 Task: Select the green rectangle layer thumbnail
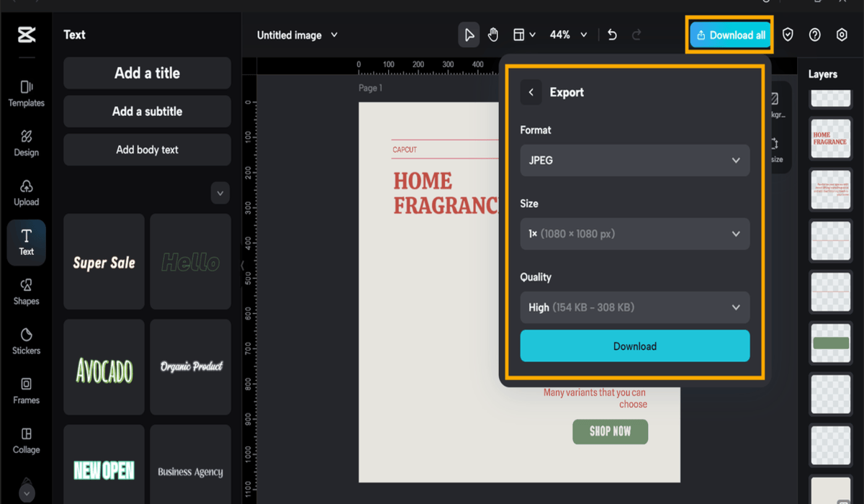(830, 343)
